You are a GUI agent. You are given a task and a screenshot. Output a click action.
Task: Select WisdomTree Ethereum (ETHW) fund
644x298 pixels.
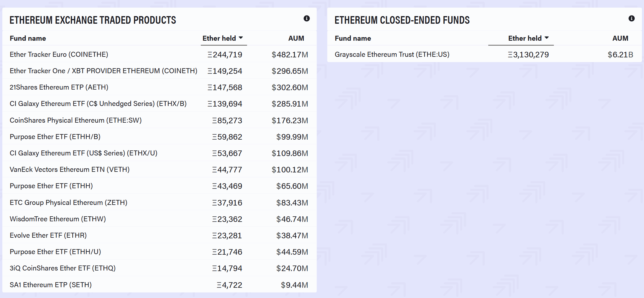58,219
